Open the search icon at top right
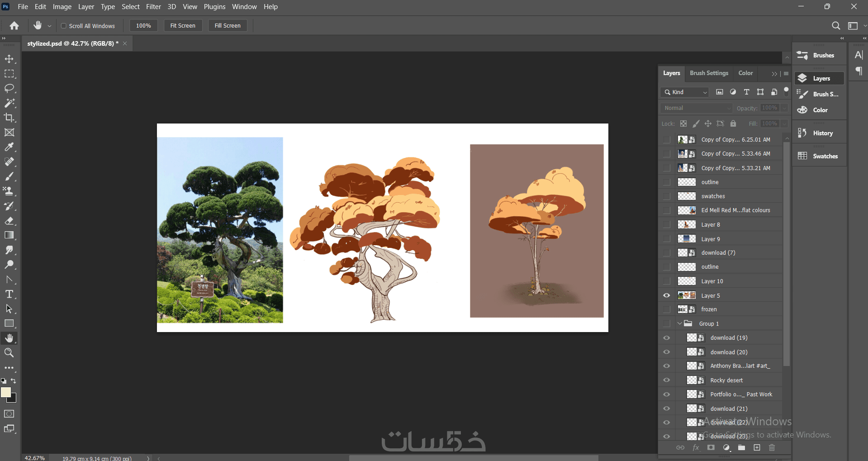Image resolution: width=868 pixels, height=461 pixels. (x=836, y=26)
